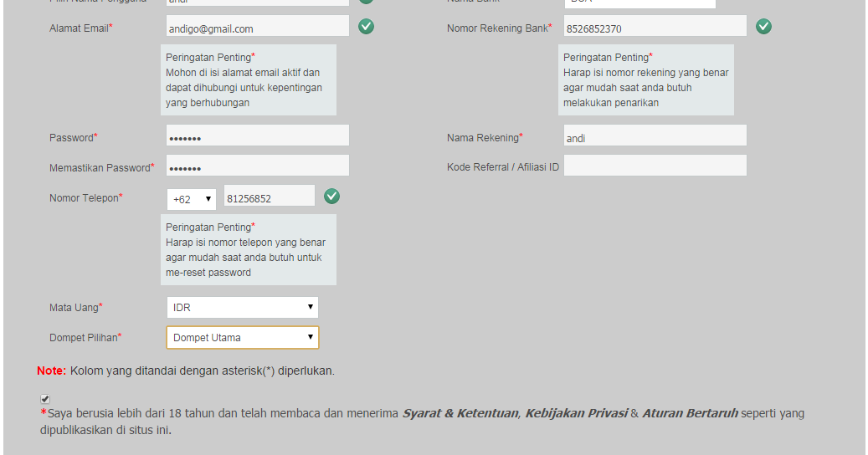This screenshot has height=455, width=868.
Task: Click email warning text 'Mohon di isi alamat email aktif dan'
Action: point(243,73)
